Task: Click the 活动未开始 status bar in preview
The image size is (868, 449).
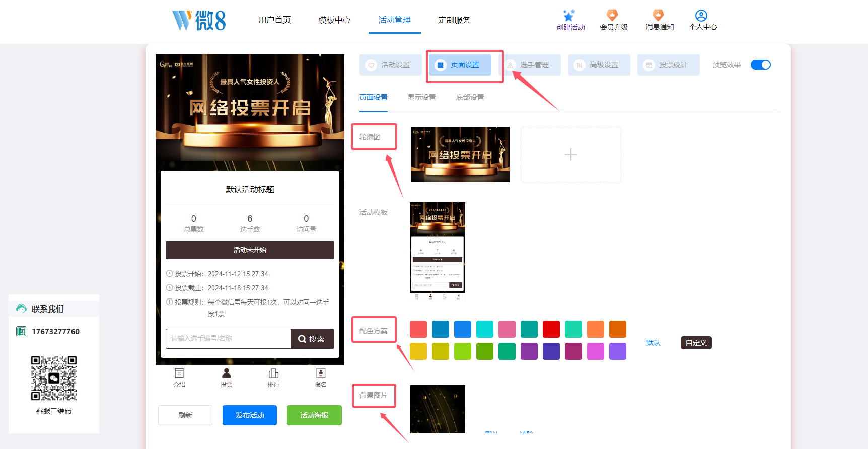Action: coord(250,250)
